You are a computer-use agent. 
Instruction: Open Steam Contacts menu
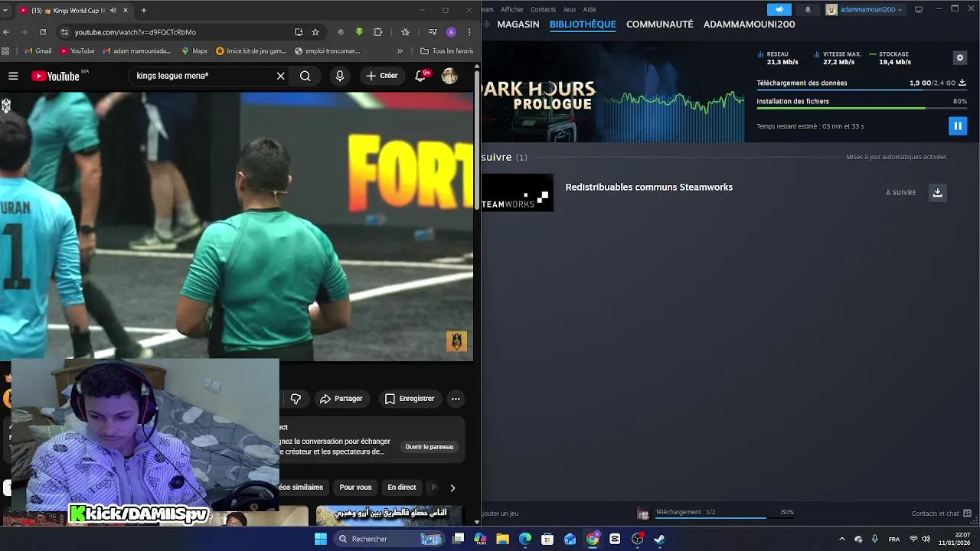(x=543, y=10)
